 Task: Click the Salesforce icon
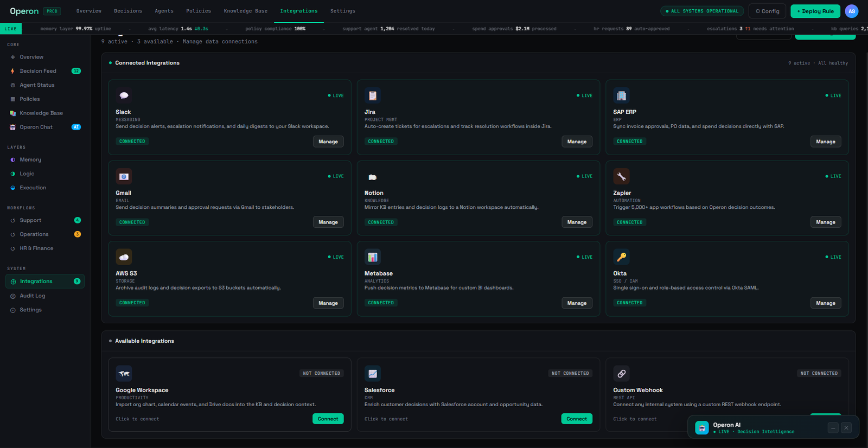click(373, 374)
